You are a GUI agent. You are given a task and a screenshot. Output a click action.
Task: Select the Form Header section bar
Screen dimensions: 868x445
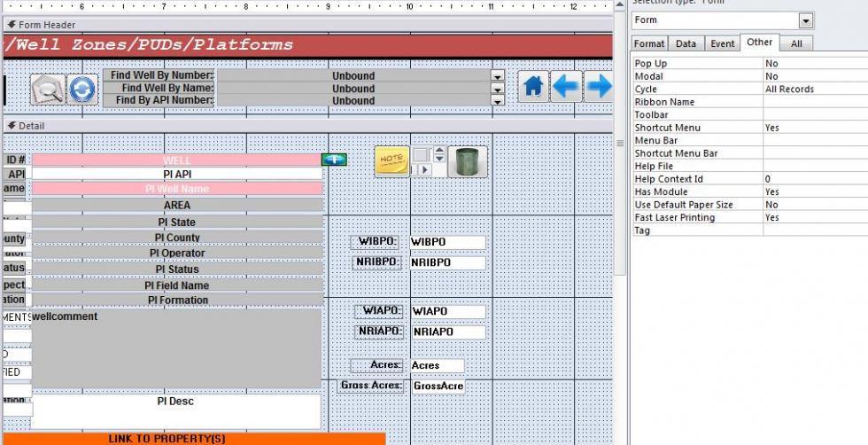[x=308, y=25]
